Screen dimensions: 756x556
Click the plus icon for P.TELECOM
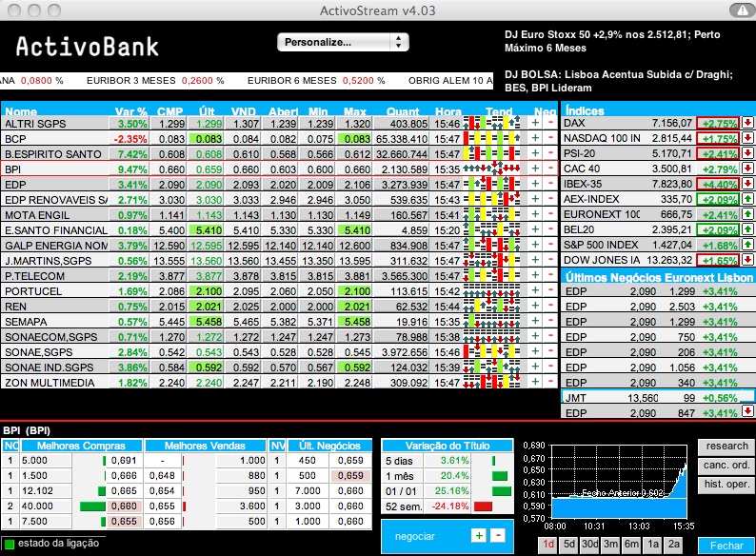point(535,275)
